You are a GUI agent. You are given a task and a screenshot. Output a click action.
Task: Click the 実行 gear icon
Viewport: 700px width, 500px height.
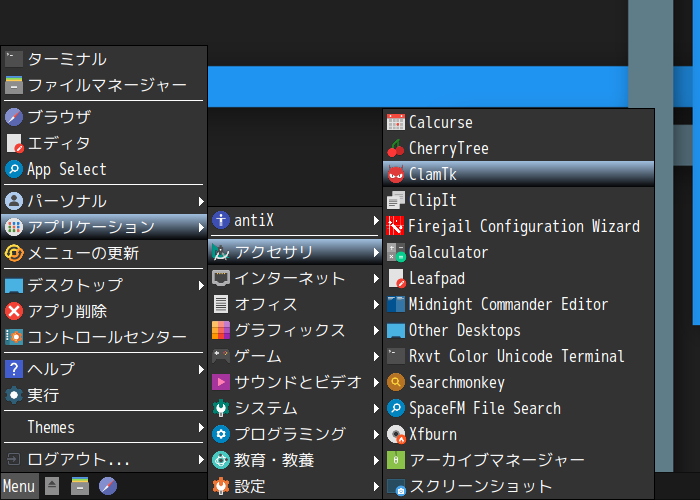pos(14,395)
